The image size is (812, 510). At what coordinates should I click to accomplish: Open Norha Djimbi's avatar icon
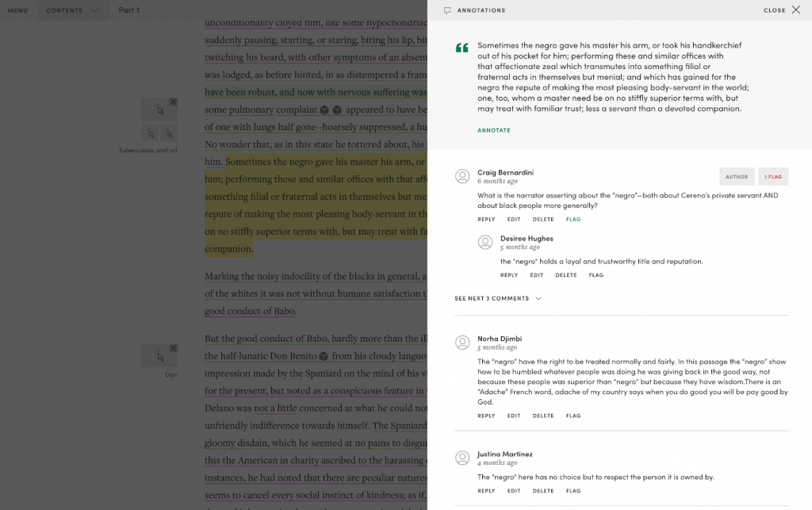[462, 342]
